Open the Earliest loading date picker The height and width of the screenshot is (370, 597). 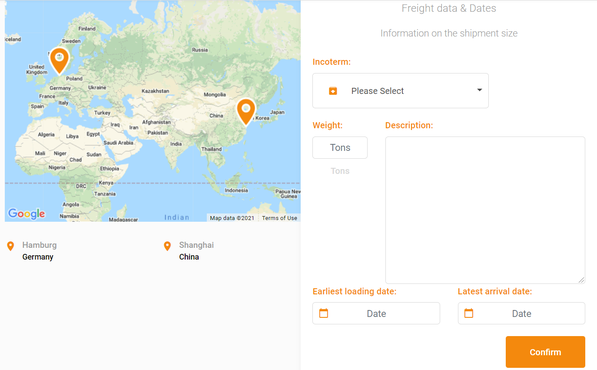click(x=376, y=313)
